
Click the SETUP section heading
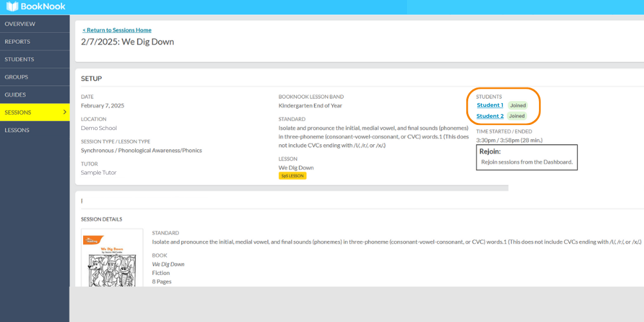click(91, 79)
